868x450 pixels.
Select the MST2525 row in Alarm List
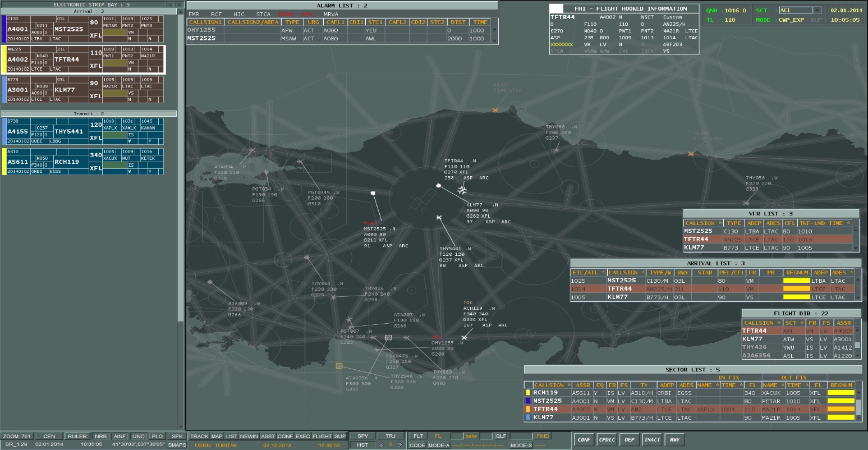340,39
